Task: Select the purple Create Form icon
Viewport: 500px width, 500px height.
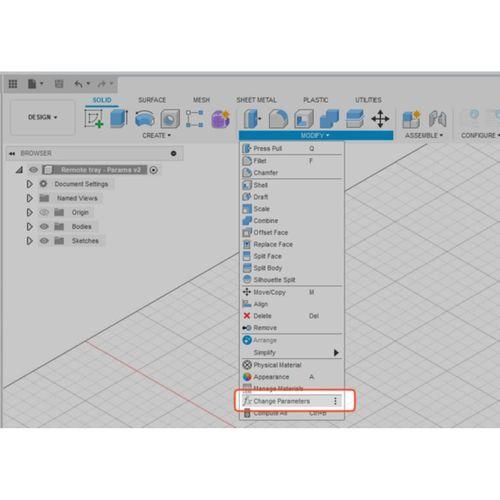Action: tap(221, 119)
